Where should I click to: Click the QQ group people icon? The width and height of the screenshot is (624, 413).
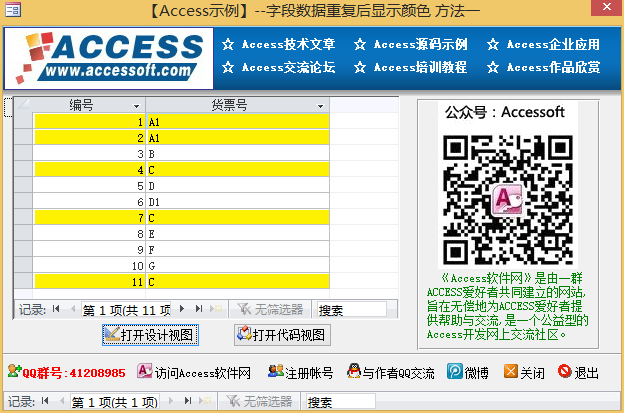[14, 371]
